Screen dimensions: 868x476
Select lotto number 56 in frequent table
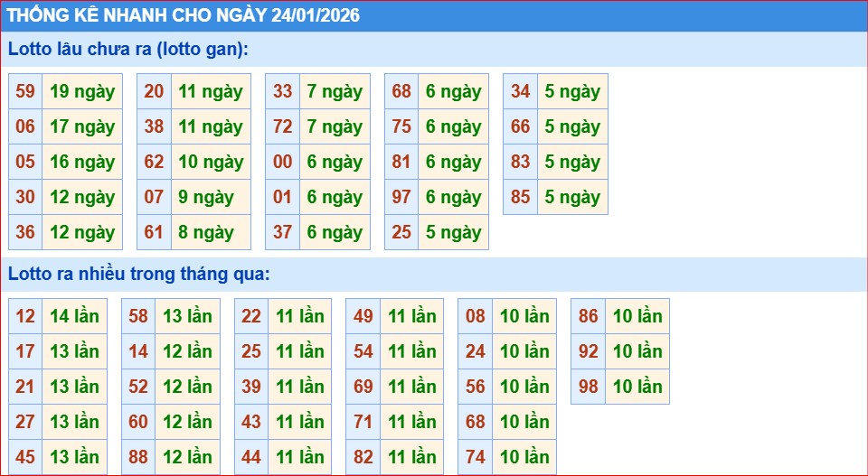click(475, 387)
